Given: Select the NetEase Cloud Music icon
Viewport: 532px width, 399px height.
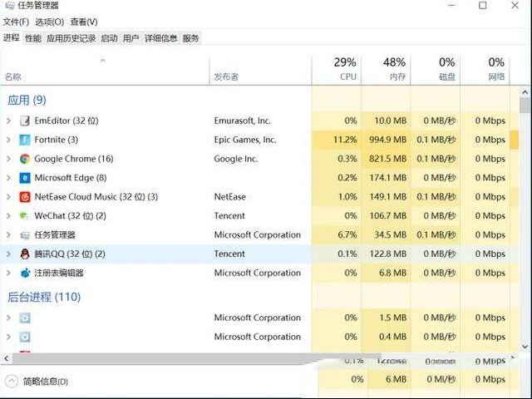Looking at the screenshot, I should coord(25,197).
